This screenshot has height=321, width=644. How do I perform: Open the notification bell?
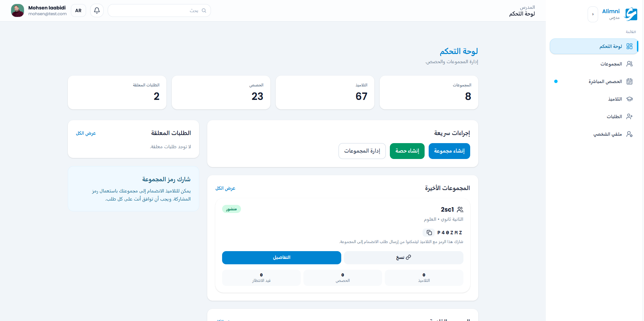pyautogui.click(x=97, y=10)
